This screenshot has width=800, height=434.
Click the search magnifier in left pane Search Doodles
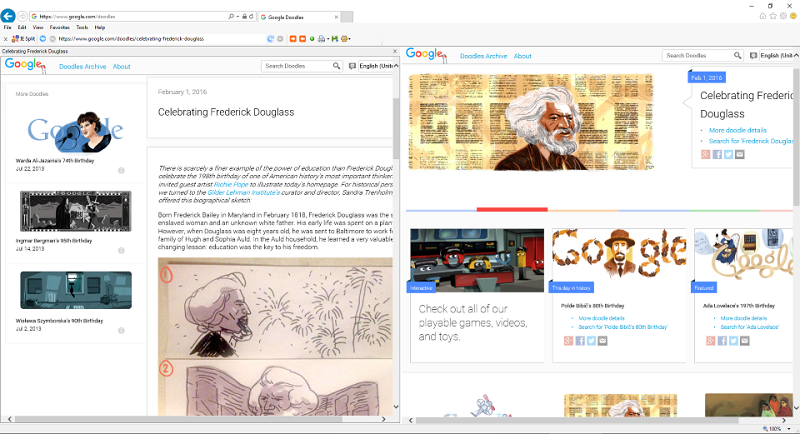[x=336, y=66]
